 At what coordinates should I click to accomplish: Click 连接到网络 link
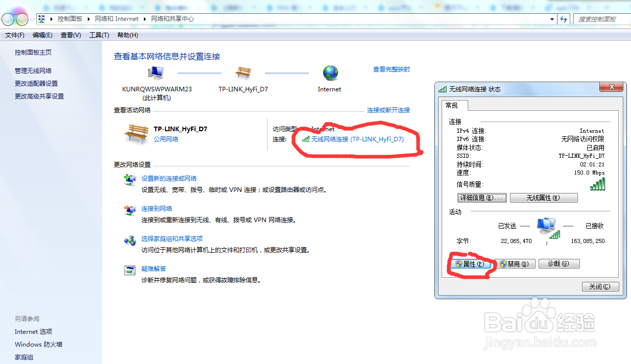click(157, 209)
